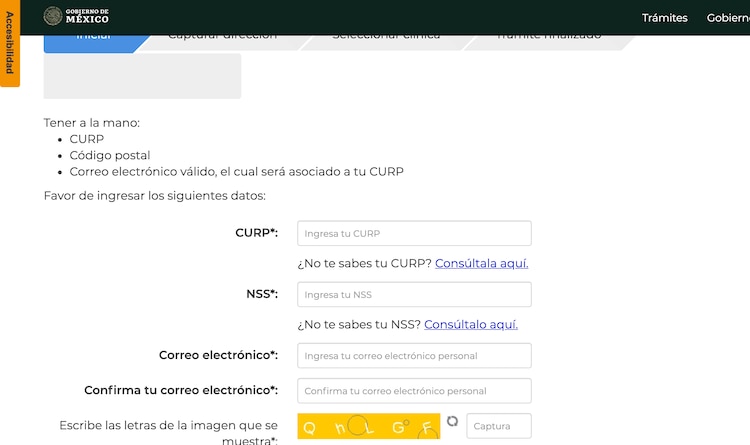The image size is (750, 445).
Task: Click the 'CURP*:' field label
Action: pyautogui.click(x=256, y=233)
